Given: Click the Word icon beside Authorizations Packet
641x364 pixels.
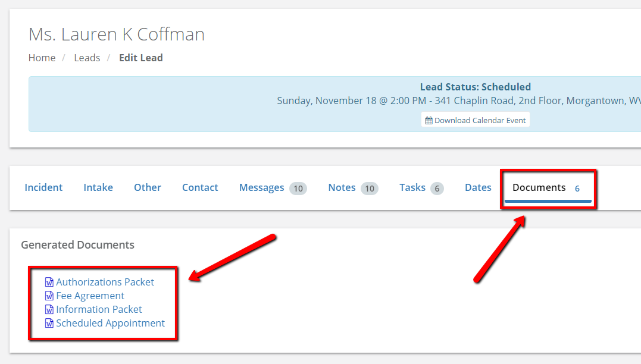Looking at the screenshot, I should 49,282.
